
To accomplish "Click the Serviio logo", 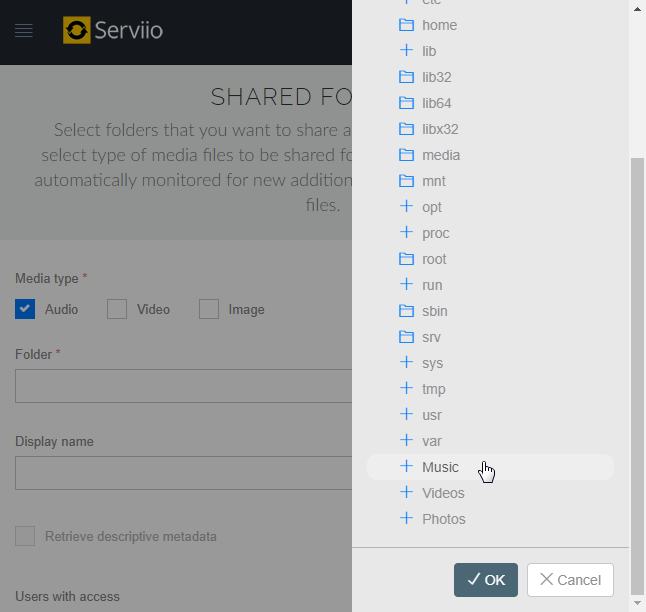I will pos(113,30).
